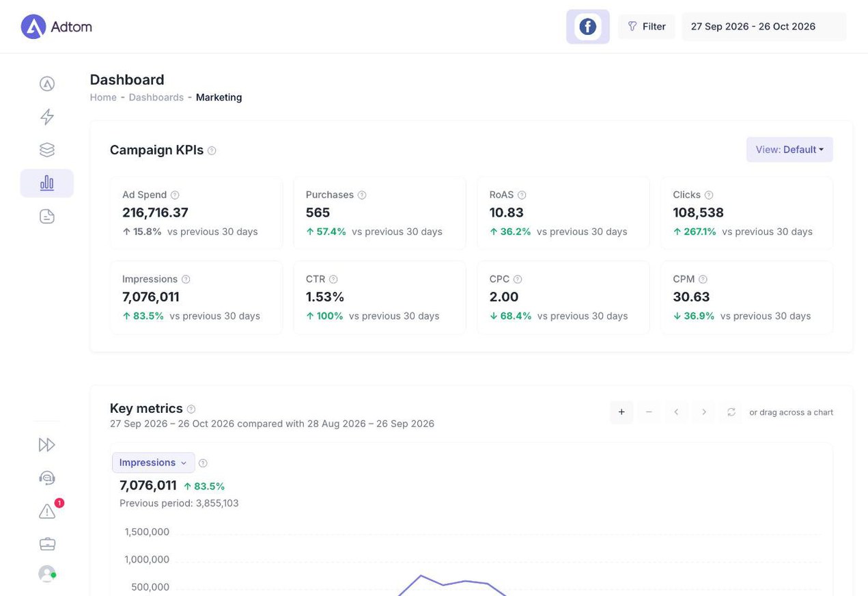Open the Filter button
This screenshot has width=868, height=596.
point(646,27)
